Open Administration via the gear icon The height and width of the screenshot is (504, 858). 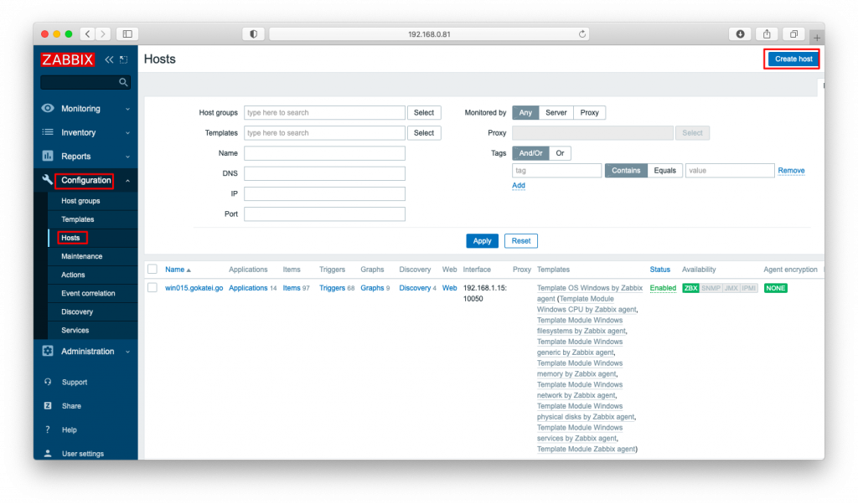48,351
